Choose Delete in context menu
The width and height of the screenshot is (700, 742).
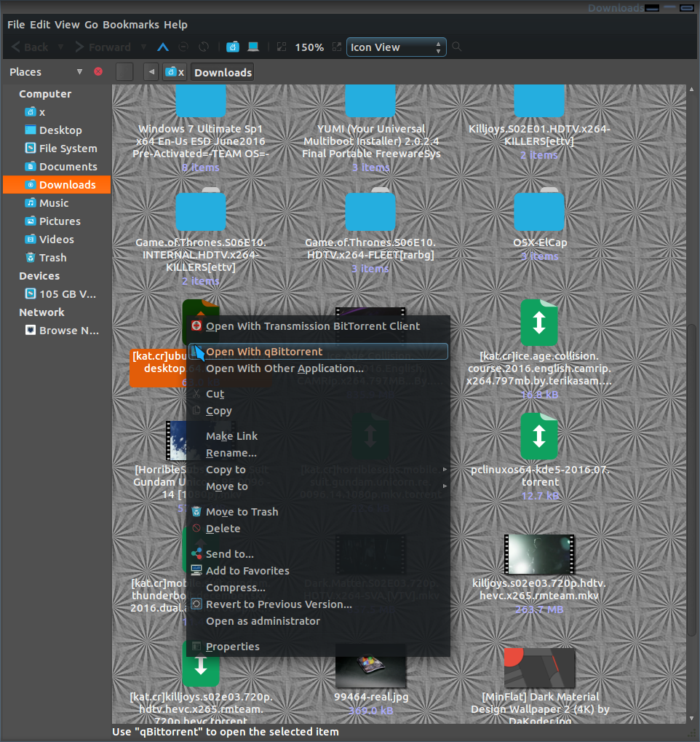[318, 529]
